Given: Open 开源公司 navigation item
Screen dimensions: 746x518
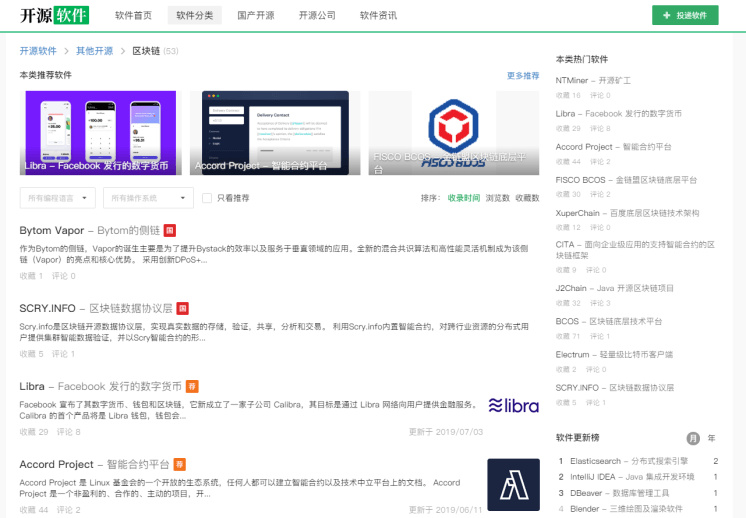Looking at the screenshot, I should tap(317, 15).
